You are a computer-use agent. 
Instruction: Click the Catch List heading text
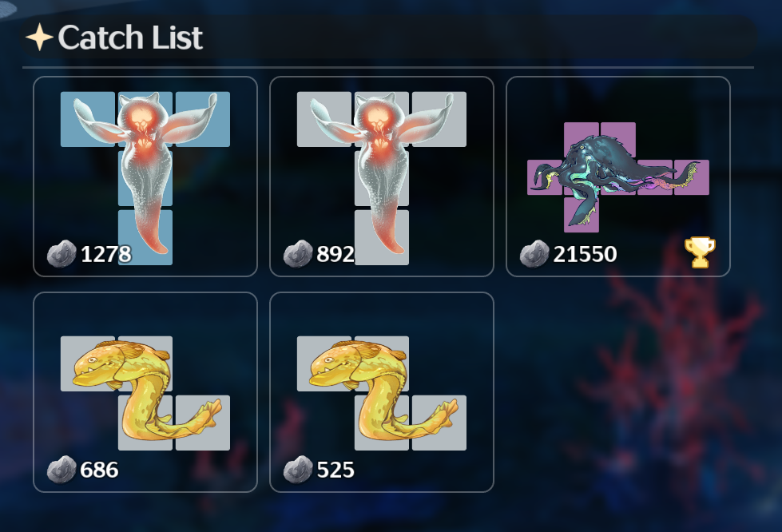point(130,38)
